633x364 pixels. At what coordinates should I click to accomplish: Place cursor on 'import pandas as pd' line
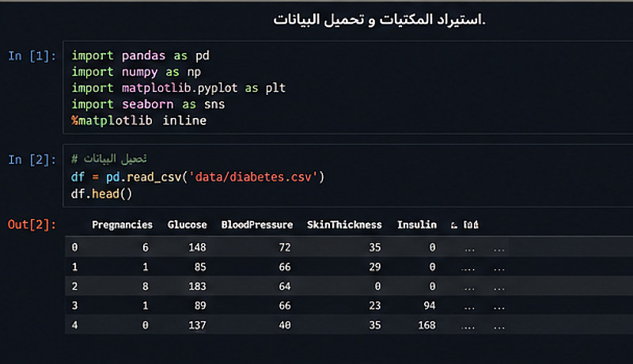[x=140, y=56]
